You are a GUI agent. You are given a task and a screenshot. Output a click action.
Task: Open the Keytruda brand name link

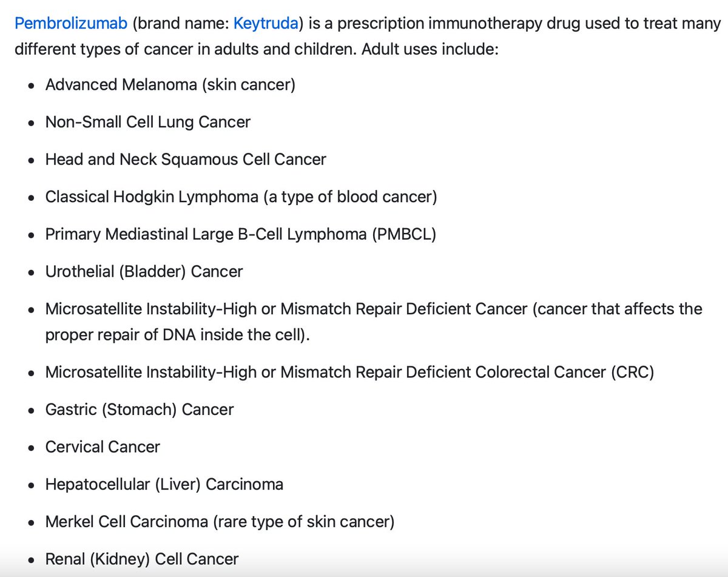tap(266, 24)
